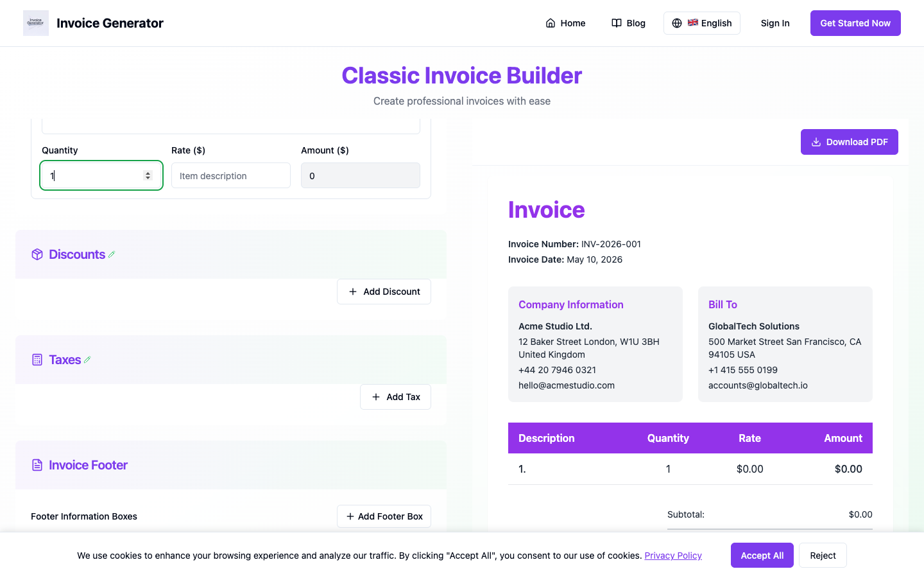
Task: Focus the Quantity input field
Action: 101,175
